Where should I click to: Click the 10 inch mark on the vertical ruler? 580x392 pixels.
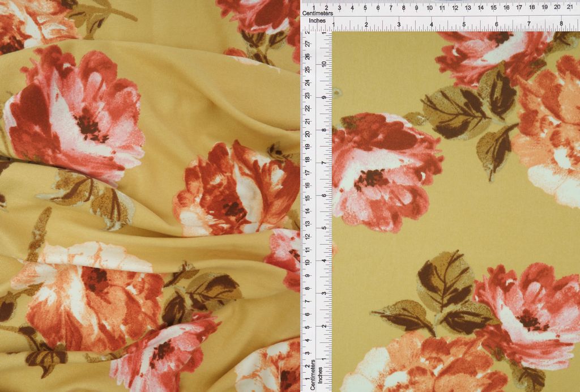(324, 63)
